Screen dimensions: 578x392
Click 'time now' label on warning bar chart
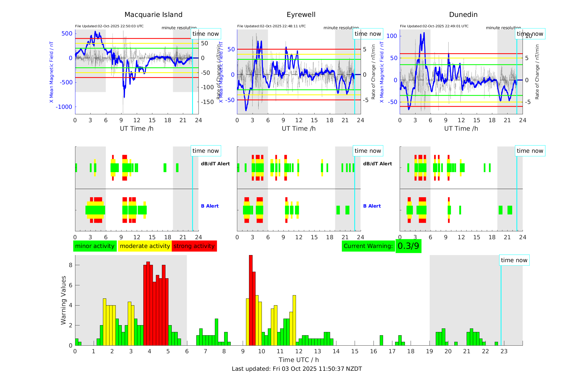(514, 260)
